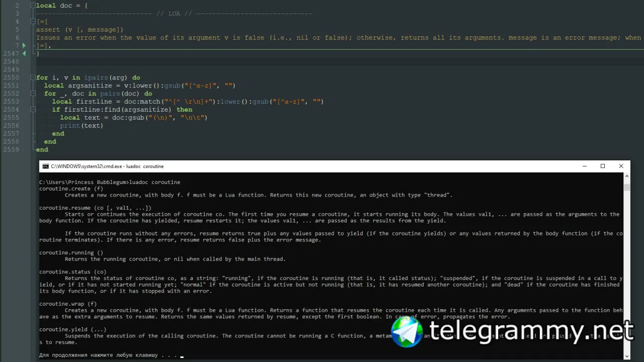
Task: Fold the "if firstline:find(argsanitize) then" block
Action: [33, 110]
